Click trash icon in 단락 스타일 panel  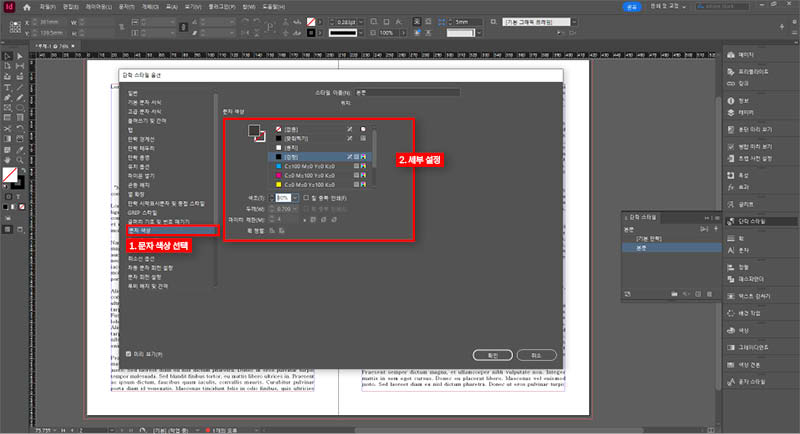click(710, 294)
